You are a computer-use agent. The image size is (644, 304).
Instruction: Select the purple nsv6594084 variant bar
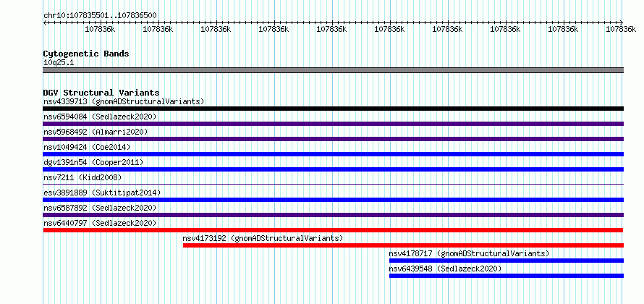tap(333, 124)
